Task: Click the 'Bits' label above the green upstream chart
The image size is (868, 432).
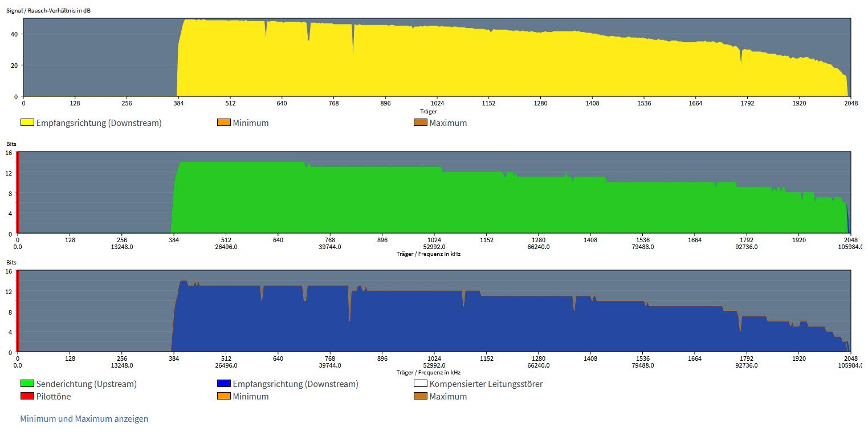Action: [x=11, y=144]
